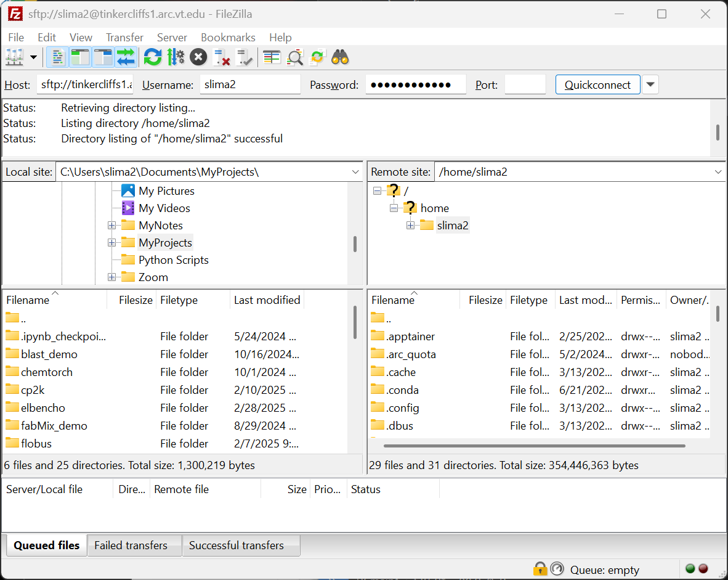Open the View menu
Screen dimensions: 728x580
tap(81, 37)
